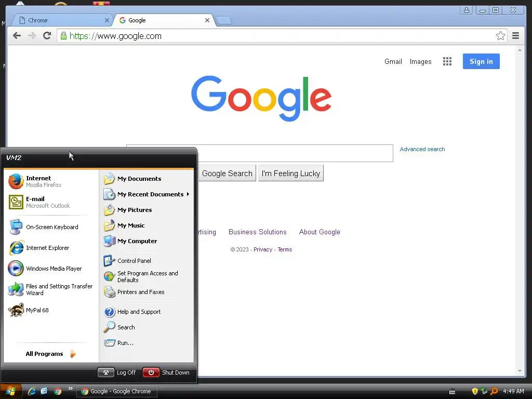Image resolution: width=532 pixels, height=399 pixels.
Task: Click the Google Search button
Action: click(x=227, y=174)
